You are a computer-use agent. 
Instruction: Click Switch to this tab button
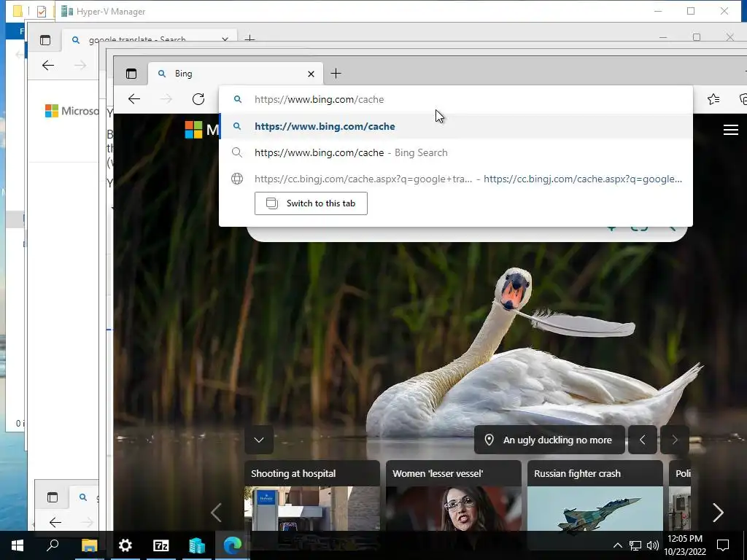(311, 203)
